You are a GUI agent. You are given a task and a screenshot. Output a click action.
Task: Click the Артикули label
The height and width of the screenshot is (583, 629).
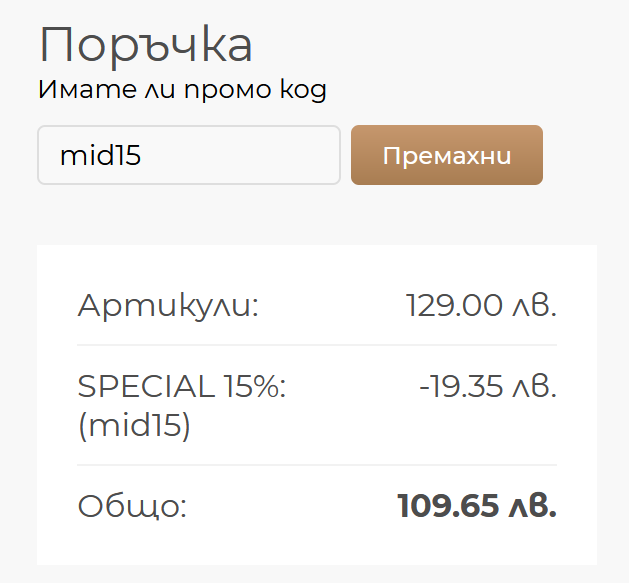click(168, 305)
